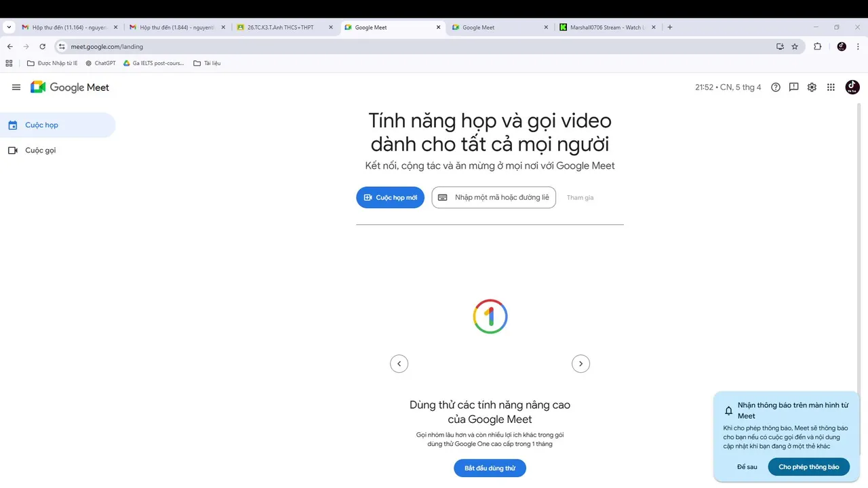Click Để sau in notification popup
This screenshot has width=868, height=488.
coord(747,467)
